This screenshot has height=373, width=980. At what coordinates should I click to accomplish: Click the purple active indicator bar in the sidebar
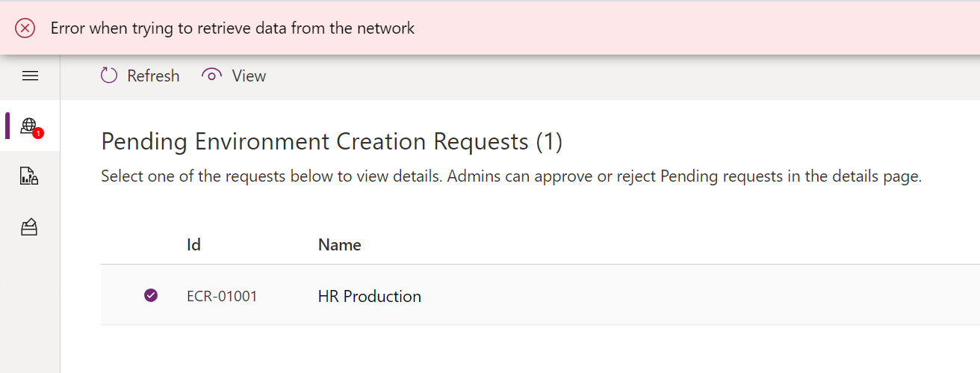tap(7, 126)
